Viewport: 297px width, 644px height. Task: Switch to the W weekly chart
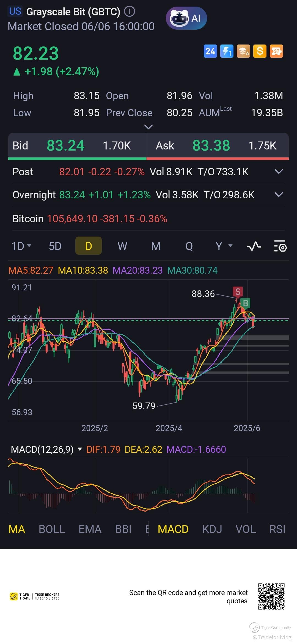click(122, 246)
